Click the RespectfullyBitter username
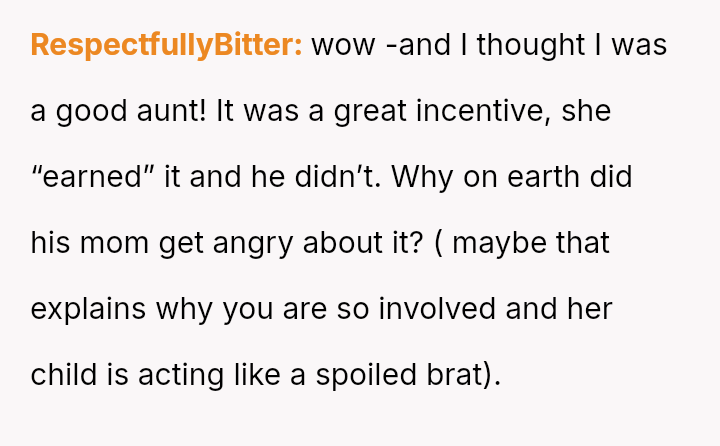720x446 pixels. pos(166,46)
